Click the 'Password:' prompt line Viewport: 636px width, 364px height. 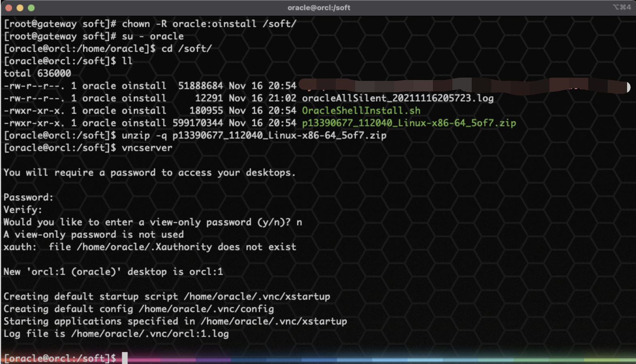(28, 197)
